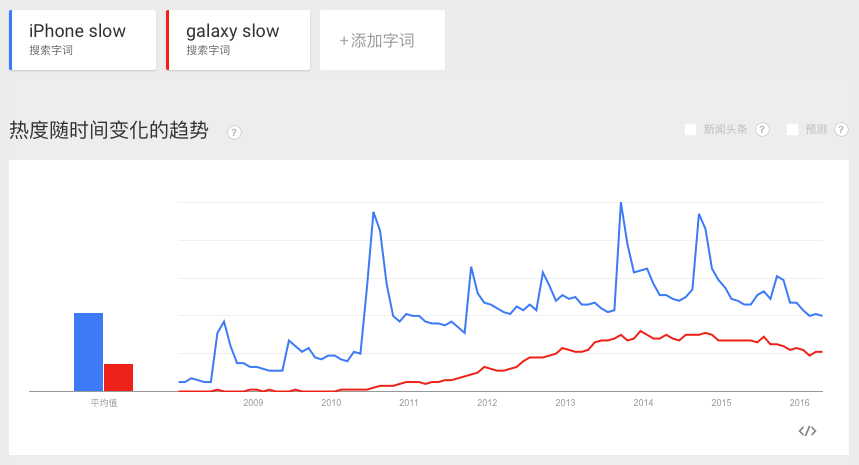Open help icon beside trend heading
Screen dimensions: 859x465
[x=234, y=132]
